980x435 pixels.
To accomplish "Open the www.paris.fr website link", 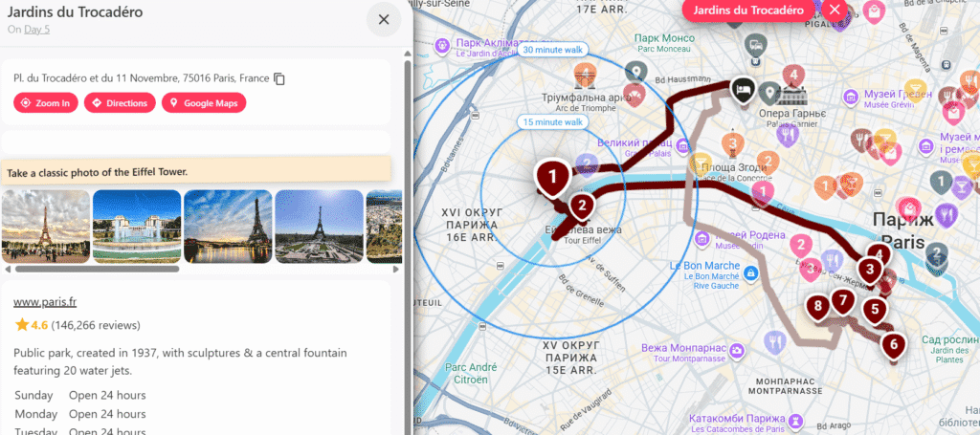I will click(45, 302).
